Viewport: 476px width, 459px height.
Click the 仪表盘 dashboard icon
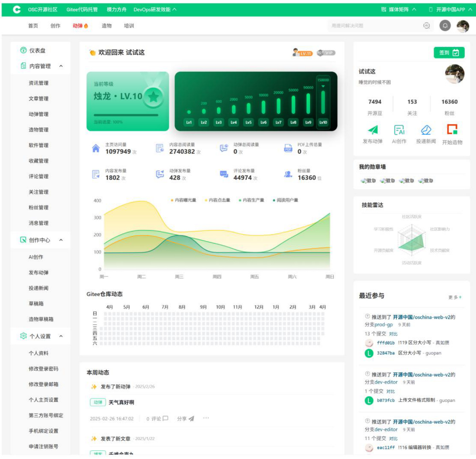pos(23,50)
